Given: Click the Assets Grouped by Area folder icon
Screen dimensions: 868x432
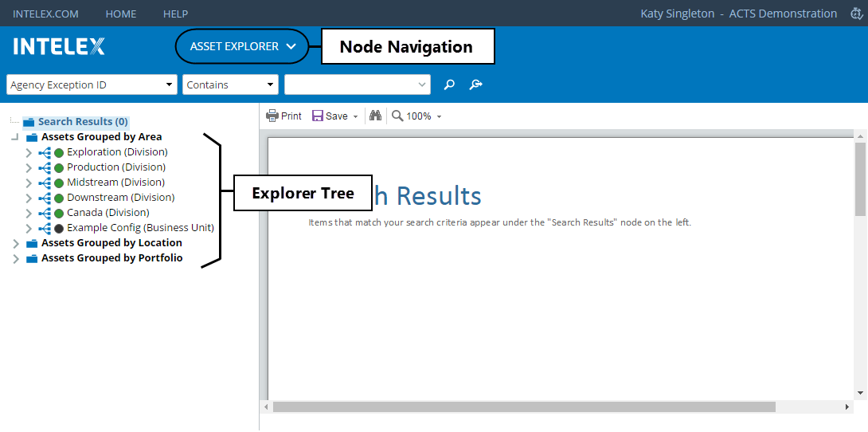Looking at the screenshot, I should click(x=32, y=137).
